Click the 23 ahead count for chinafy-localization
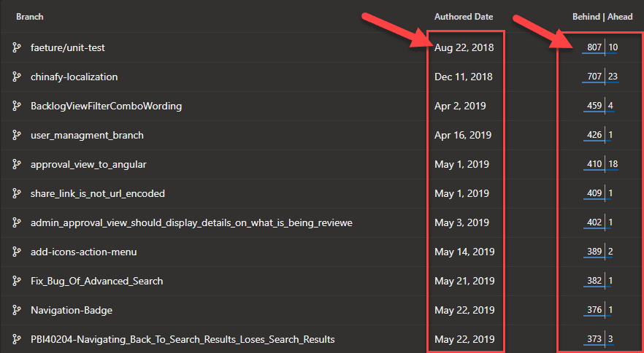 pos(613,77)
